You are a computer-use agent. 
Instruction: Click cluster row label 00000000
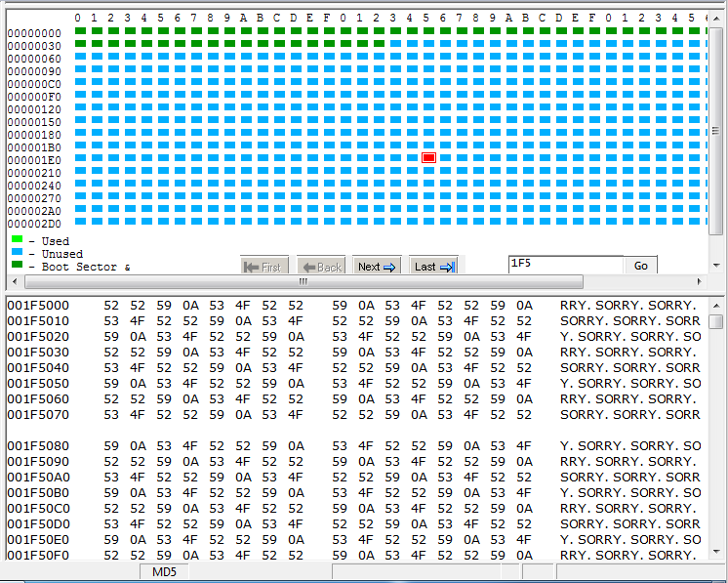pyautogui.click(x=34, y=33)
